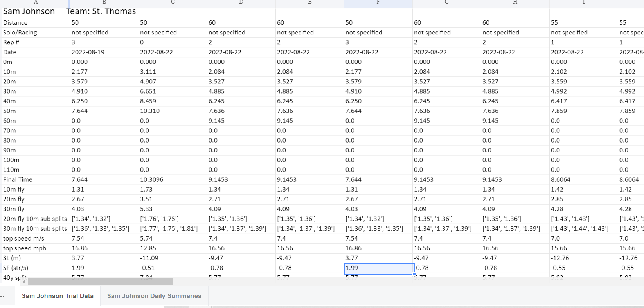Click the 1.73 value in 10m fly row

pos(173,189)
